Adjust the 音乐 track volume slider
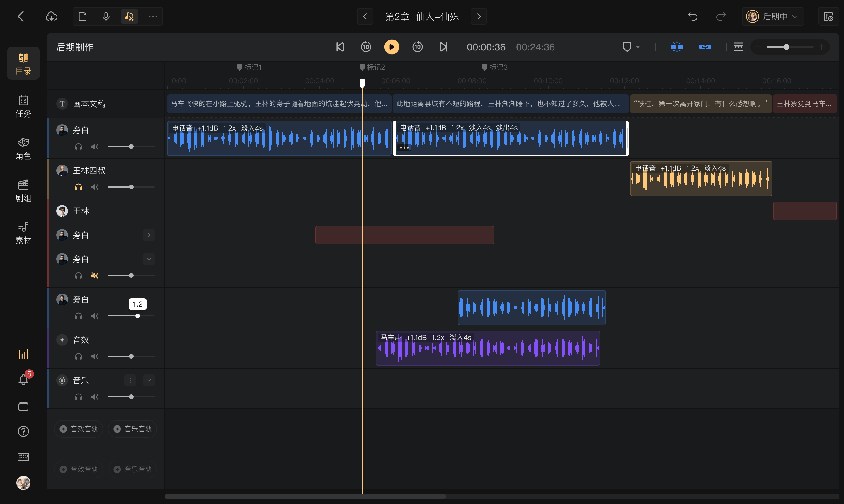Image resolution: width=844 pixels, height=504 pixels. 131,397
